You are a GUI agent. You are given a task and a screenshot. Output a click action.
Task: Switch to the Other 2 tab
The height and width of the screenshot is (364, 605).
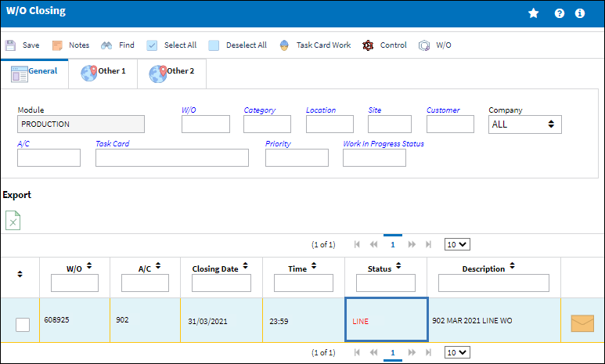[171, 74]
